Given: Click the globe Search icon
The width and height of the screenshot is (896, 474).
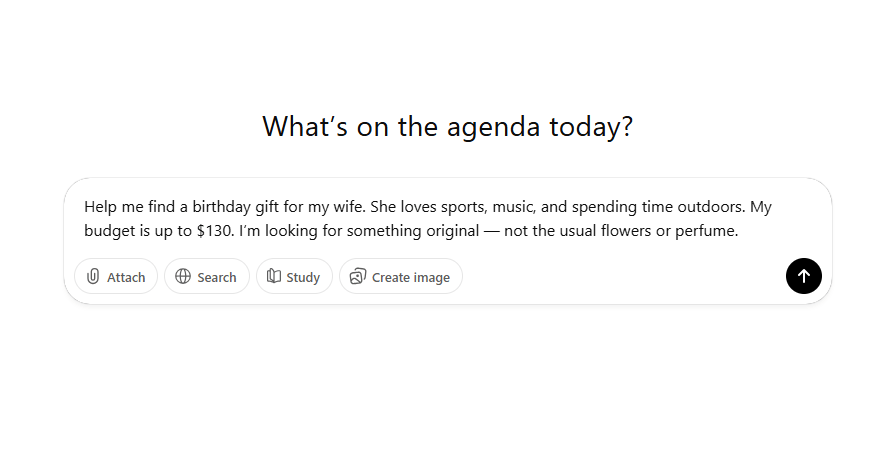Looking at the screenshot, I should (183, 277).
